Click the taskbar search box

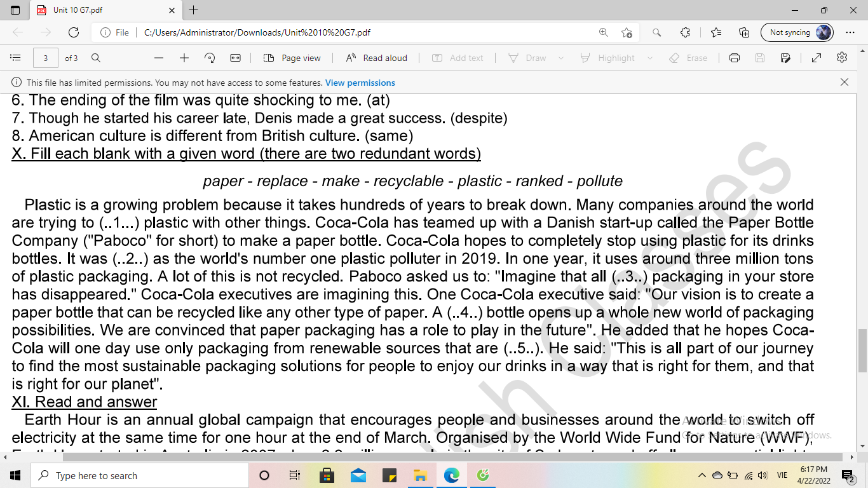point(140,475)
